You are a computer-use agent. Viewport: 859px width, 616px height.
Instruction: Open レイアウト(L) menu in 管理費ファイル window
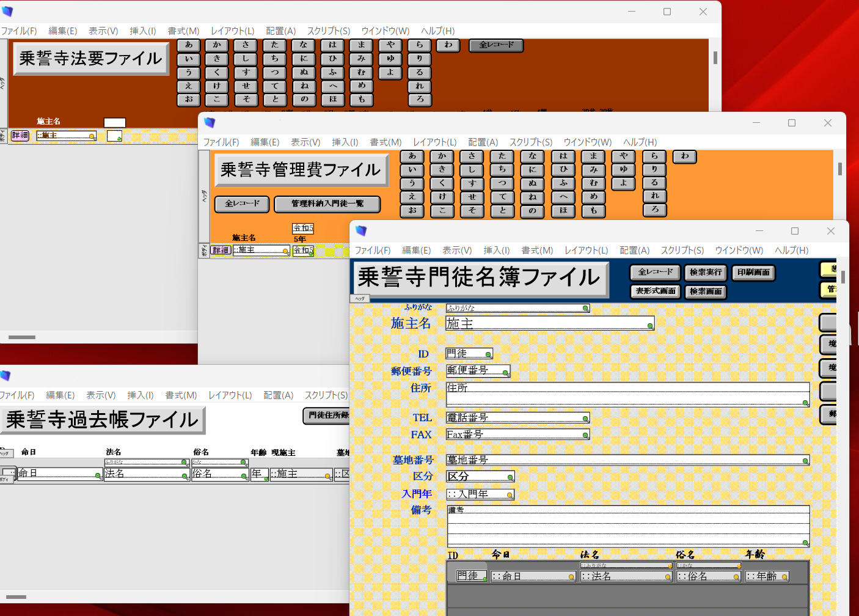click(434, 142)
